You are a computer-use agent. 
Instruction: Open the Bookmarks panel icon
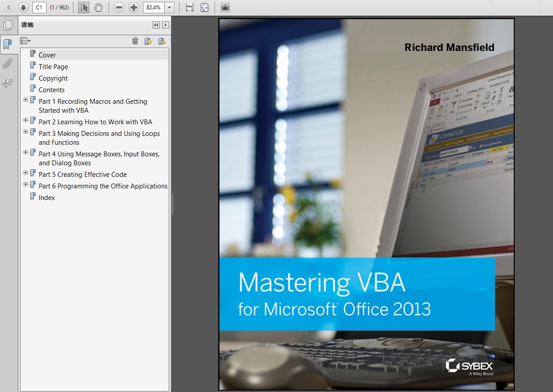pos(8,44)
